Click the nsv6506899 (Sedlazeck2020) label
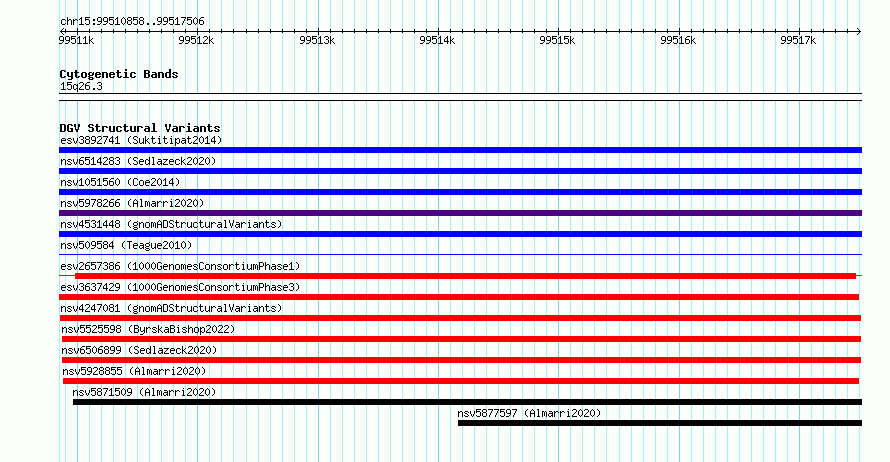The height and width of the screenshot is (462, 890). (139, 350)
